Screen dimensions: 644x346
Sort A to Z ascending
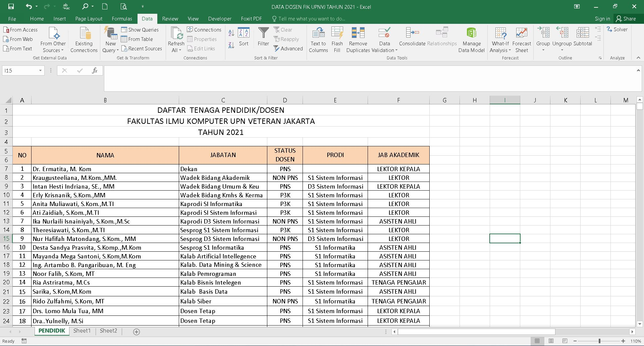[x=231, y=33]
